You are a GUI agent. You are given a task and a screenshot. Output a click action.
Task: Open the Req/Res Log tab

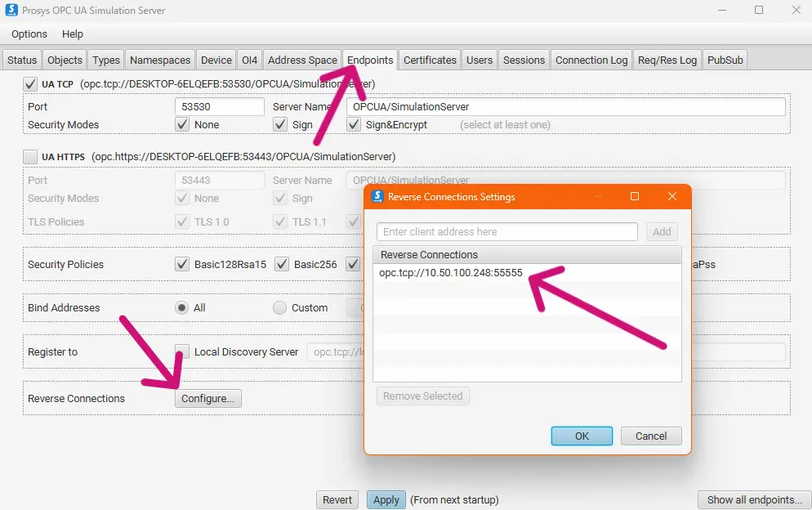(667, 60)
